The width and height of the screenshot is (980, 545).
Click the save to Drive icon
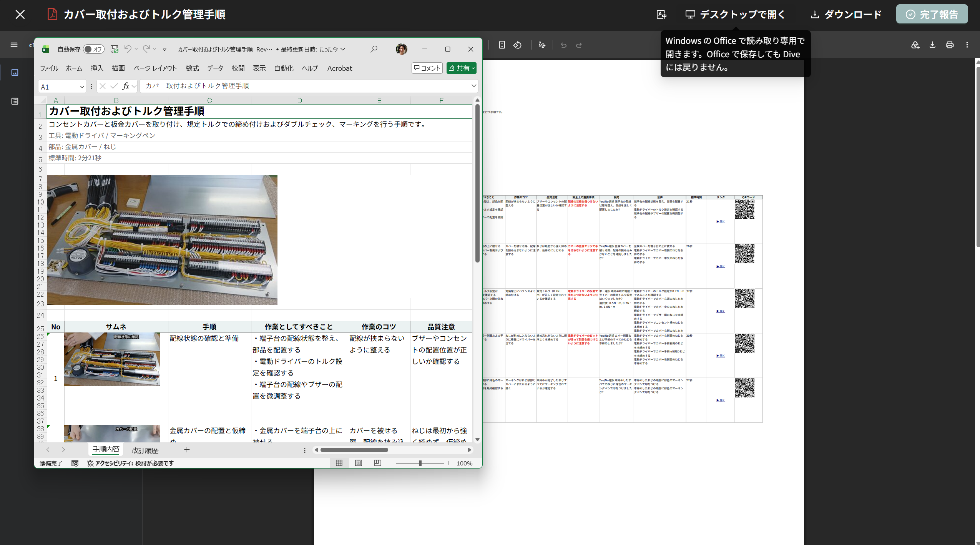[x=915, y=45]
